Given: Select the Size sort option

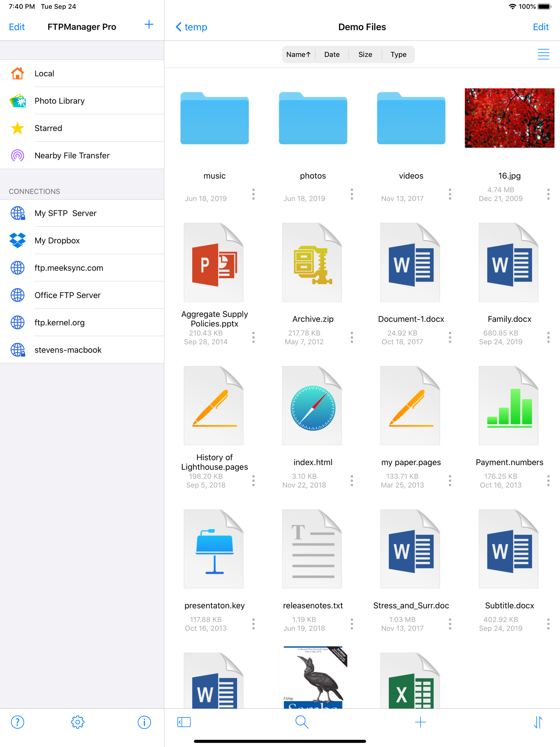Looking at the screenshot, I should click(365, 54).
